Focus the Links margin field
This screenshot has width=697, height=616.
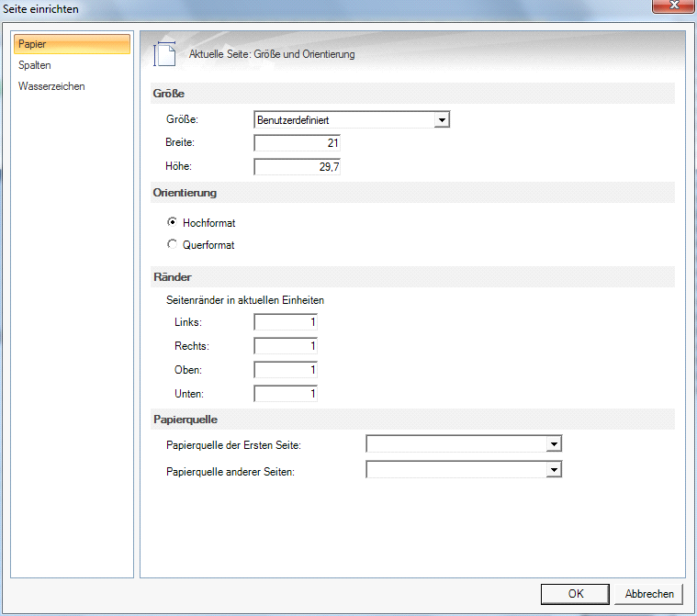(286, 322)
